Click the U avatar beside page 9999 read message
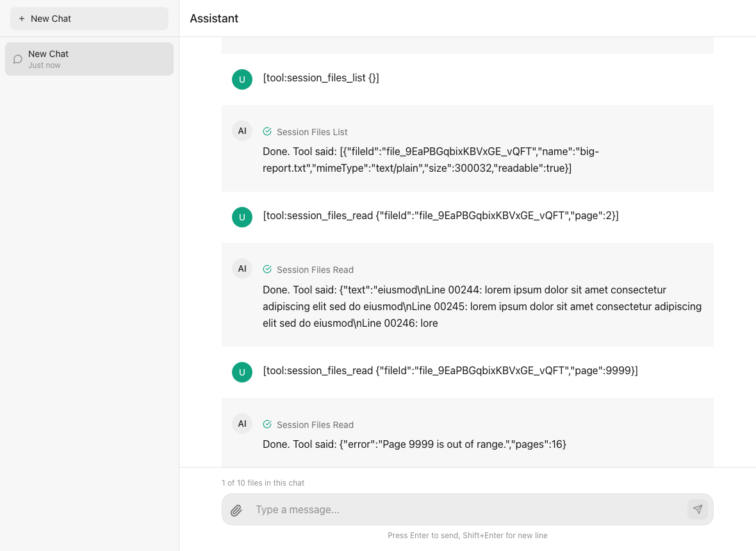The image size is (756, 551). (242, 372)
